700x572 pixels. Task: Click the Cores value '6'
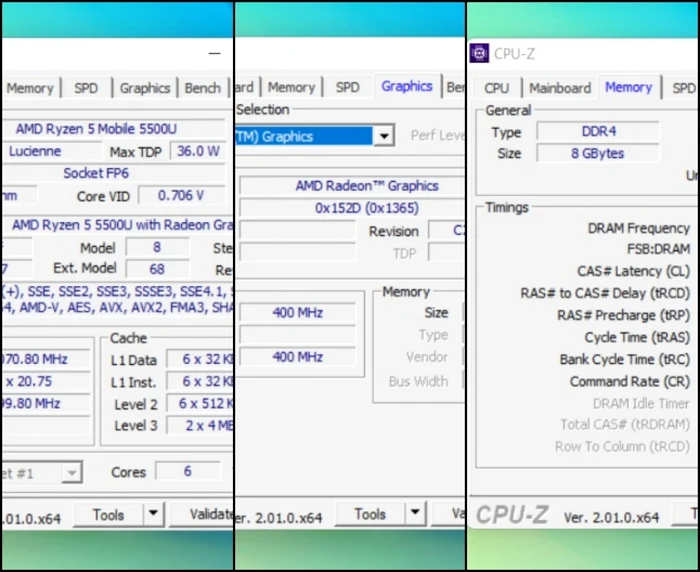pos(188,471)
